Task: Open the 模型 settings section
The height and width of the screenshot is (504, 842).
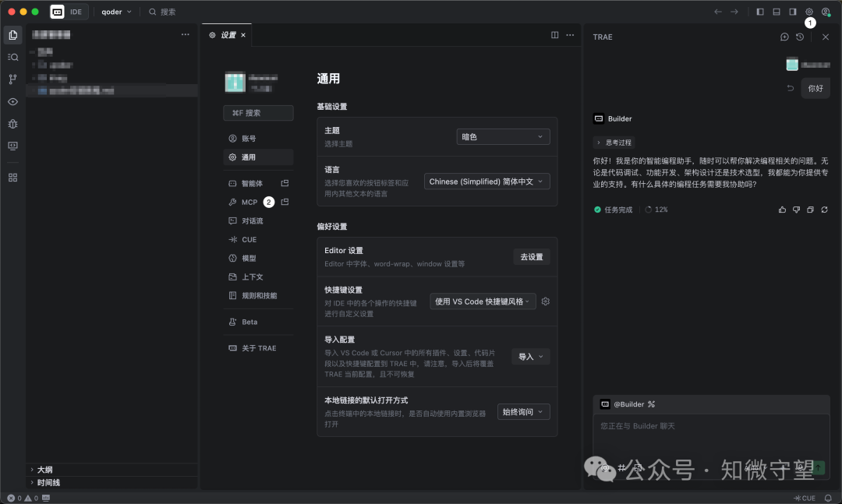Action: (x=258, y=258)
